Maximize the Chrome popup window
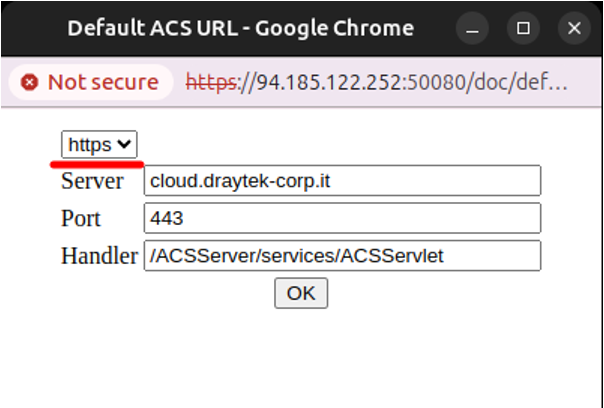 tap(523, 28)
